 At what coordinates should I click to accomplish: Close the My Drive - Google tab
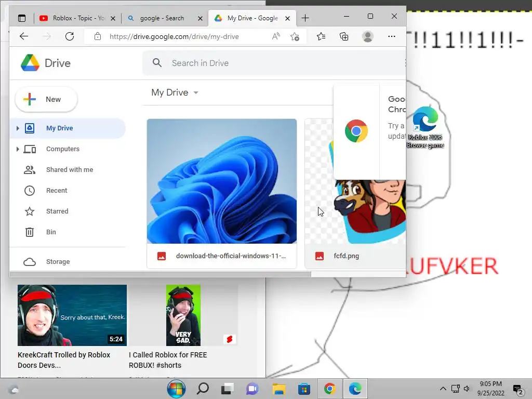click(287, 18)
